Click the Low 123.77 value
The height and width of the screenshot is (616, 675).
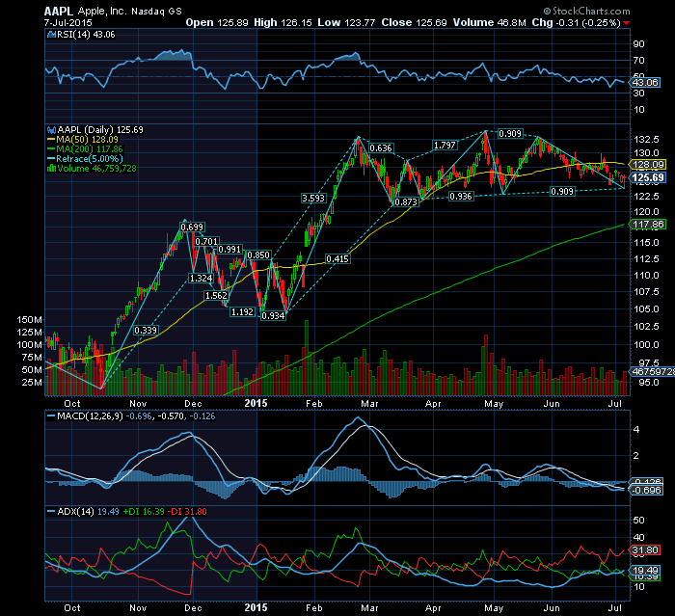point(346,22)
